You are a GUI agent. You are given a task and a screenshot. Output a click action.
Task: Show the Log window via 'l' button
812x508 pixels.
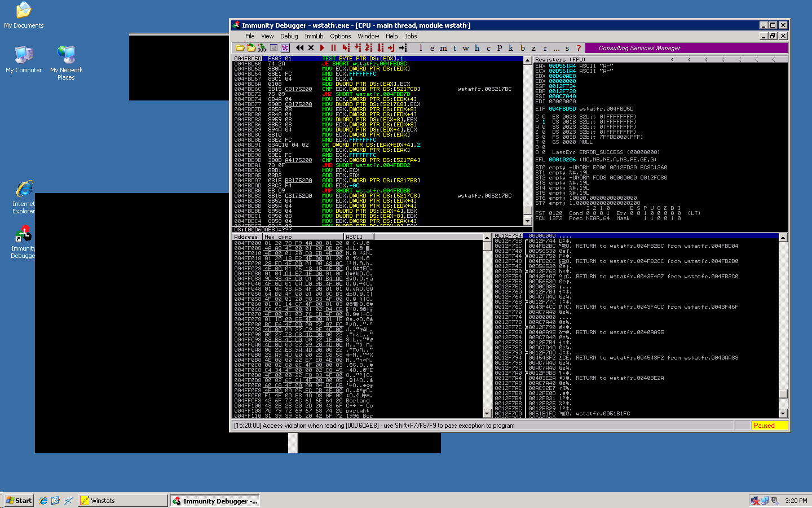[x=421, y=48]
